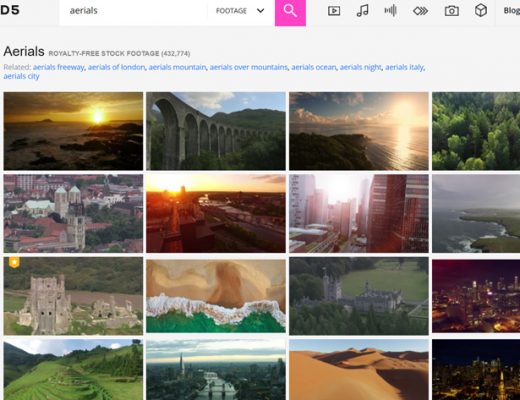
Task: Follow the 'aerials freeway' related link
Action: 59,67
